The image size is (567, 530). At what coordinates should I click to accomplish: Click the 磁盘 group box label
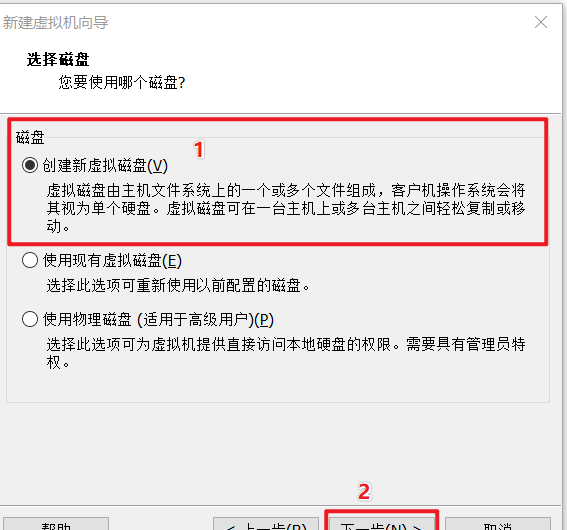coord(30,138)
